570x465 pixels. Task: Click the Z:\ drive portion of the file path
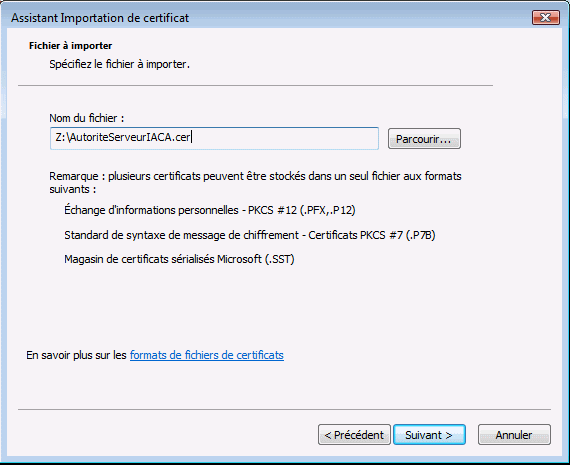coord(62,137)
